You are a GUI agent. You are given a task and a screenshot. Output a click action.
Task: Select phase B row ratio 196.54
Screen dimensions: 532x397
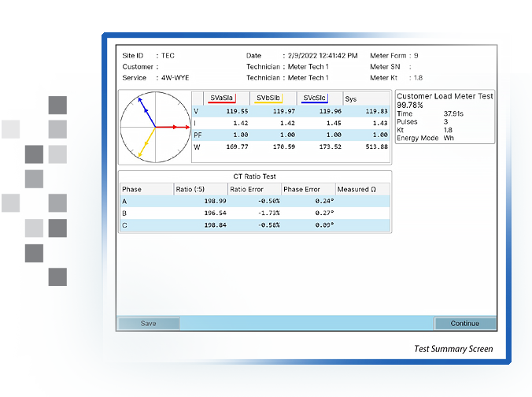click(215, 213)
